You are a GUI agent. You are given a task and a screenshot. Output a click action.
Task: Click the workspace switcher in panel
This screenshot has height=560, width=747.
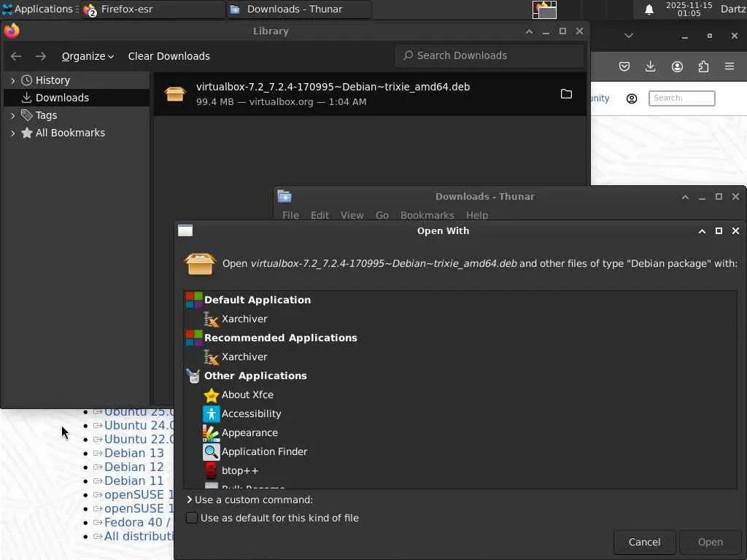tap(544, 9)
